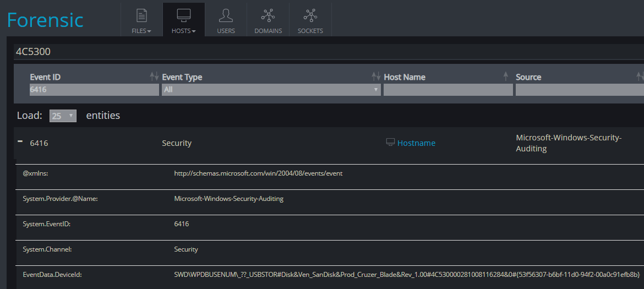Click the Event ID column header

46,77
